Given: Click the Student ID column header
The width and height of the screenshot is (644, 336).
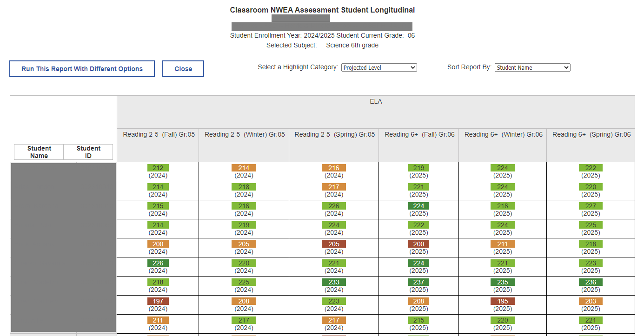Looking at the screenshot, I should tap(88, 152).
